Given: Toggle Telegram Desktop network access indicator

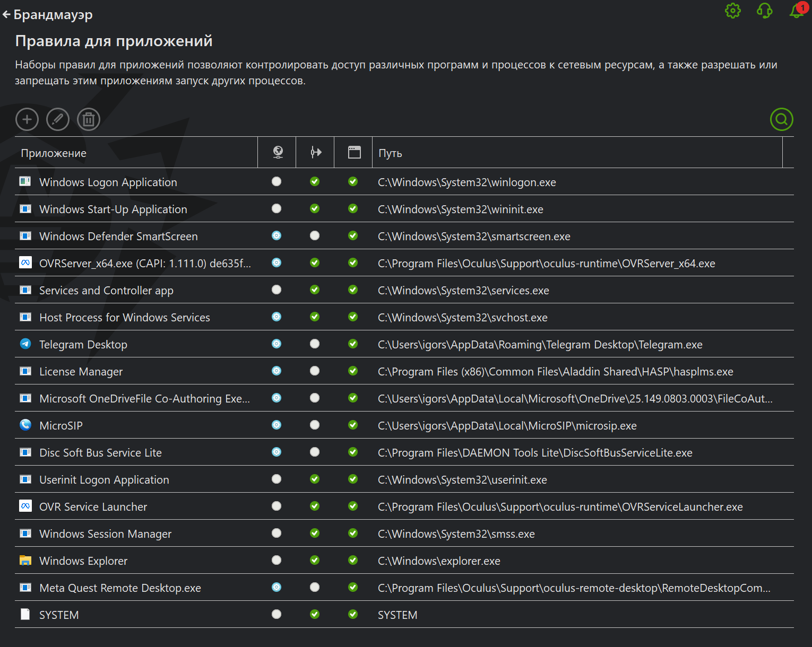Looking at the screenshot, I should pyautogui.click(x=277, y=344).
